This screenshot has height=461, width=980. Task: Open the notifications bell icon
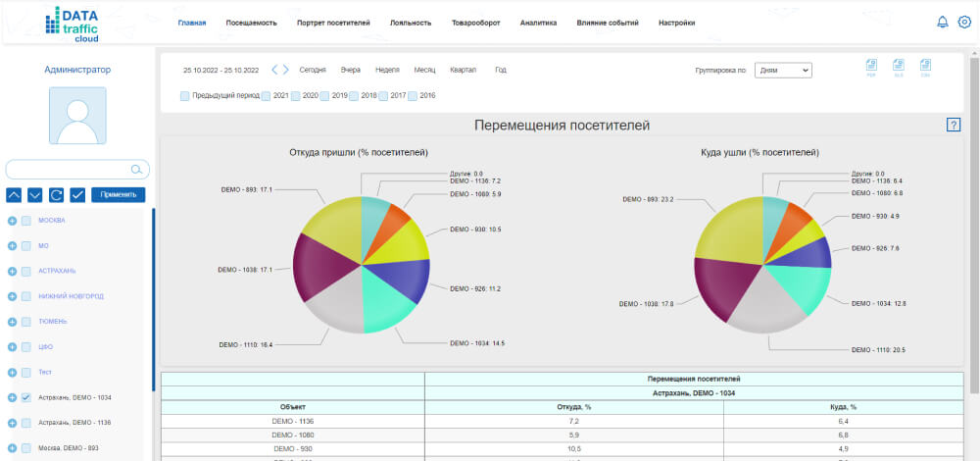click(x=943, y=22)
